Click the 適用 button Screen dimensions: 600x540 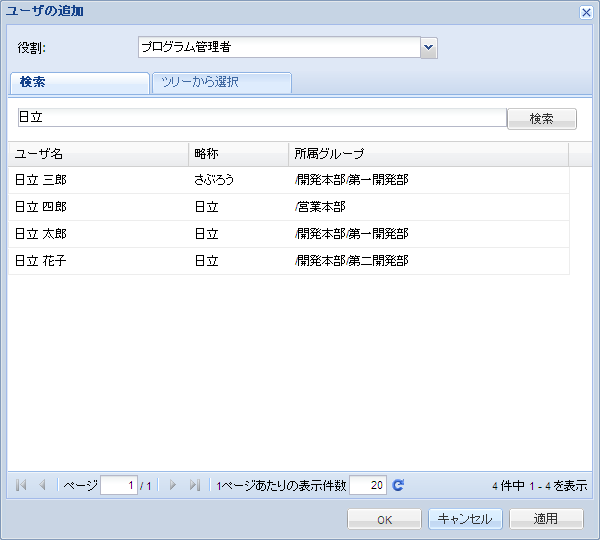tap(546, 519)
